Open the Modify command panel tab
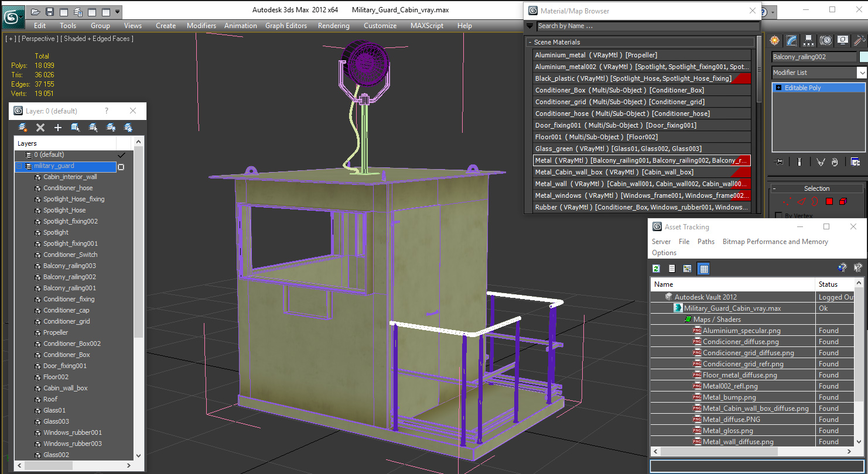 [x=792, y=40]
